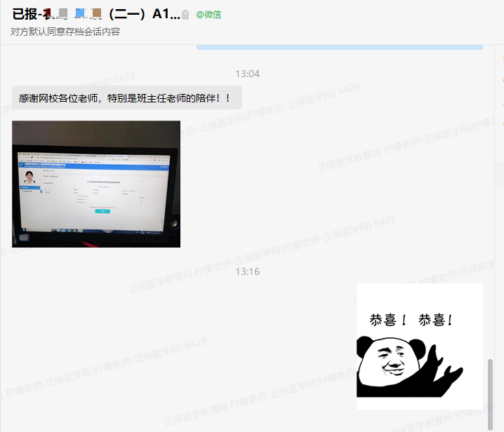Click the 13:04 timestamp

pyautogui.click(x=247, y=74)
